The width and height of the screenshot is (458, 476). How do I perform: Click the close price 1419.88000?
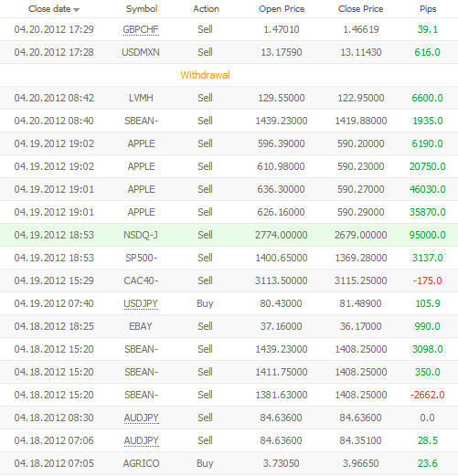[361, 121]
